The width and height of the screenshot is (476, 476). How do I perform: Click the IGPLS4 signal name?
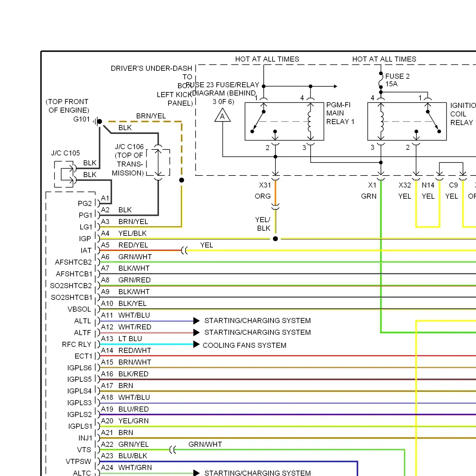pos(79,391)
